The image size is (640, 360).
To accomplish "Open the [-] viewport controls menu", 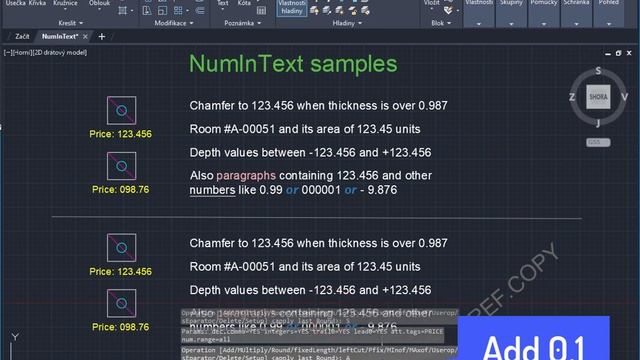I will [x=7, y=53].
